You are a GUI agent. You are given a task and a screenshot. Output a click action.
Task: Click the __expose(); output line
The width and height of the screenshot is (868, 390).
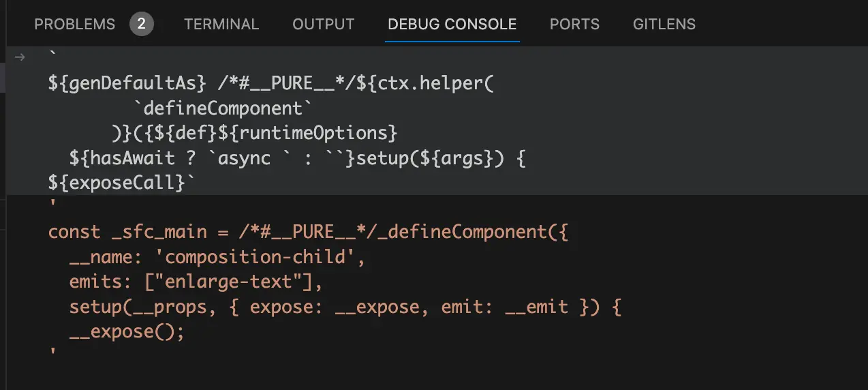(x=127, y=332)
